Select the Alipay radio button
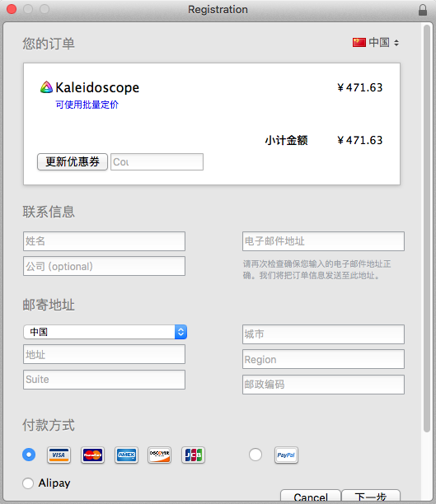436x504 pixels. click(28, 483)
